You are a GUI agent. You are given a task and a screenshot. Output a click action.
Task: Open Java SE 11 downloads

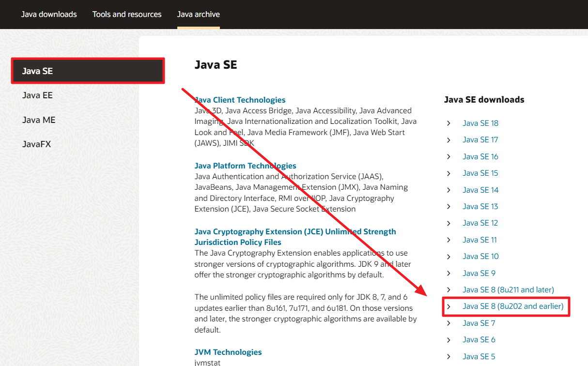click(x=480, y=240)
